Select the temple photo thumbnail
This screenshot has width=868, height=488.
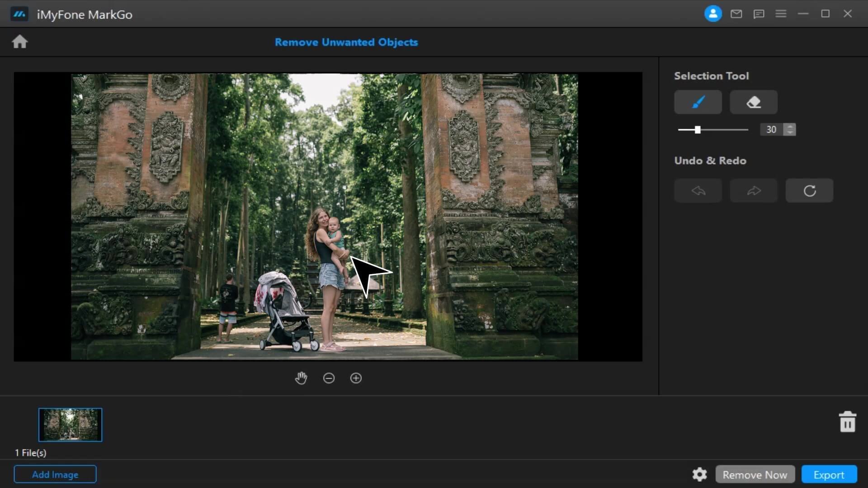click(70, 425)
